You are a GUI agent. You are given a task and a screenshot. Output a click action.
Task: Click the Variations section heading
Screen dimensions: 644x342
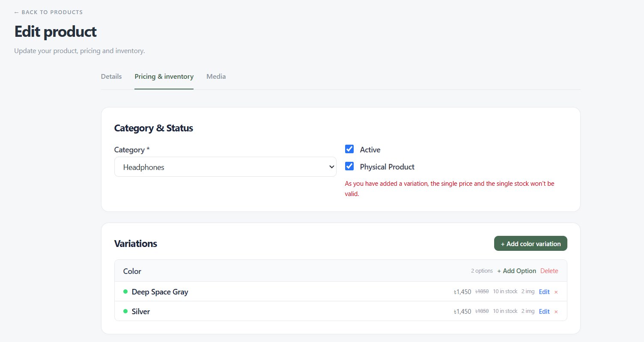click(x=136, y=244)
